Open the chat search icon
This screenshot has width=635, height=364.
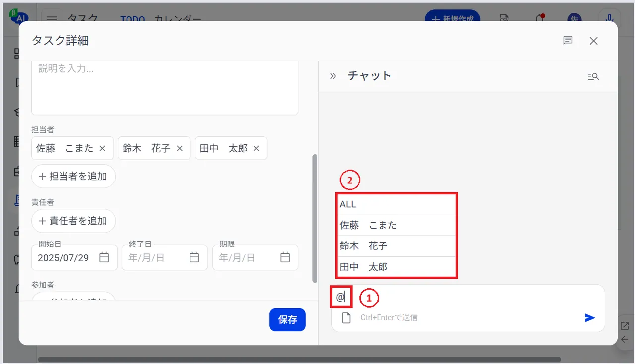pos(593,76)
